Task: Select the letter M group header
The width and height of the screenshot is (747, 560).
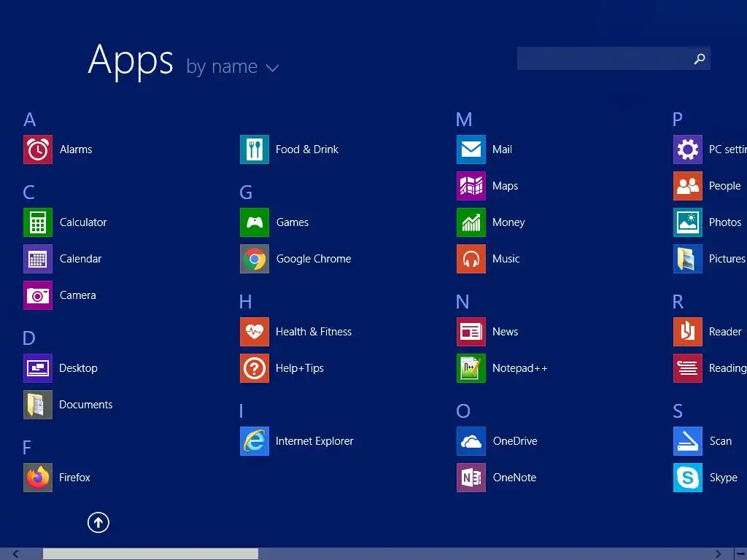Action: pos(464,120)
